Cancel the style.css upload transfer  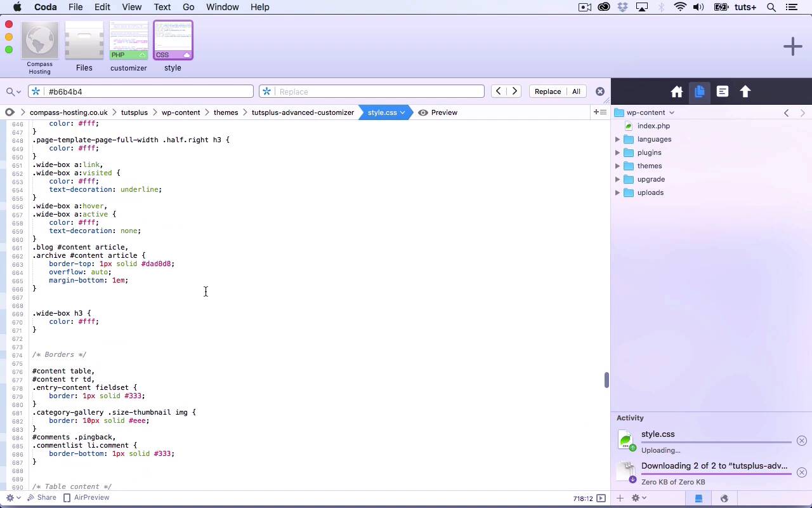[801, 441]
